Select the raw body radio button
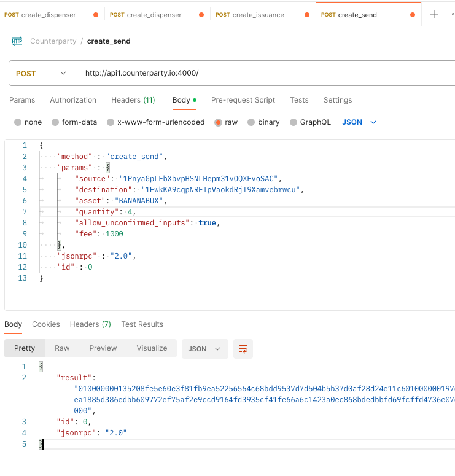The height and width of the screenshot is (476, 455). tap(218, 122)
